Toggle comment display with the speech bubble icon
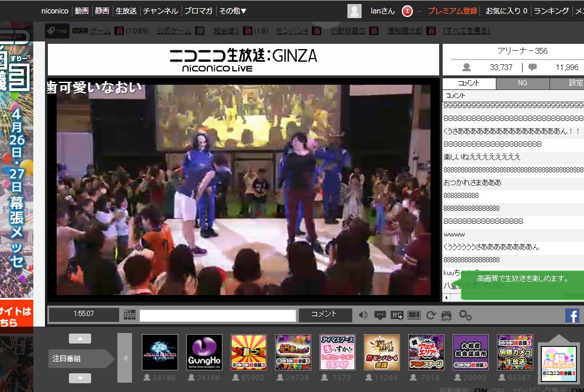The height and width of the screenshot is (392, 584). [x=380, y=315]
